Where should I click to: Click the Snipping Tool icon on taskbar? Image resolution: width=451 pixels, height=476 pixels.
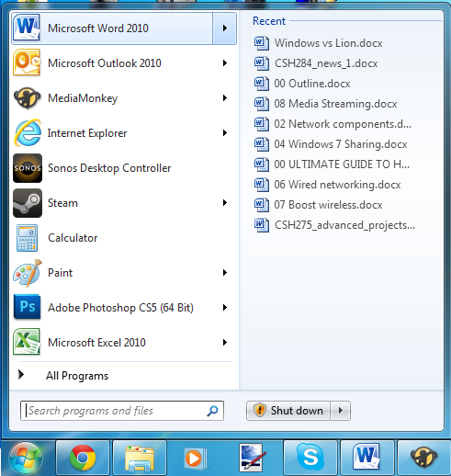point(253,458)
